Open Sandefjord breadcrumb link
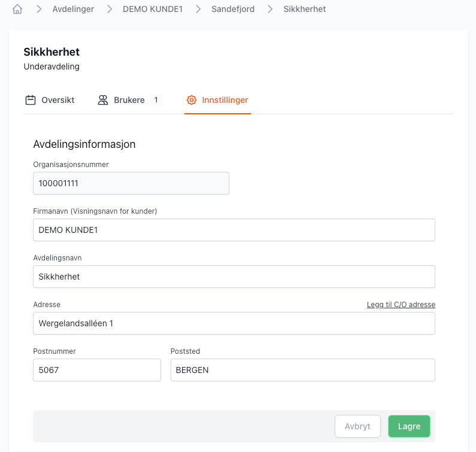 233,10
